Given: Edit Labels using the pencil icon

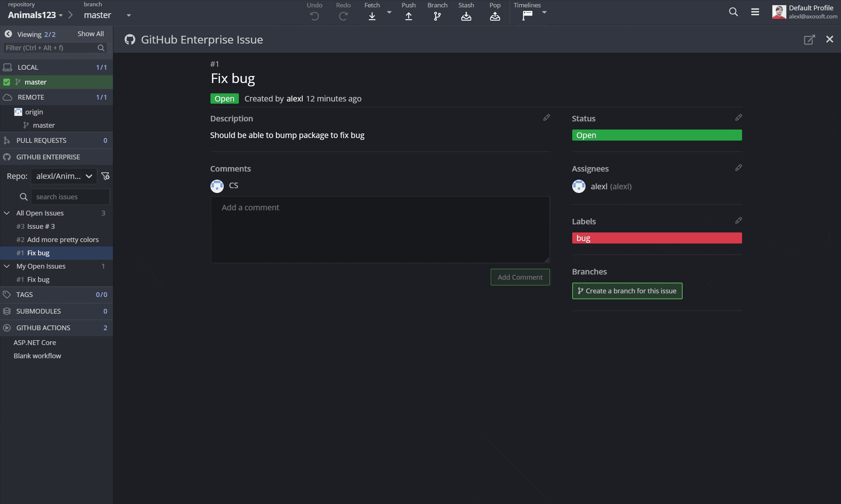Looking at the screenshot, I should 738,221.
